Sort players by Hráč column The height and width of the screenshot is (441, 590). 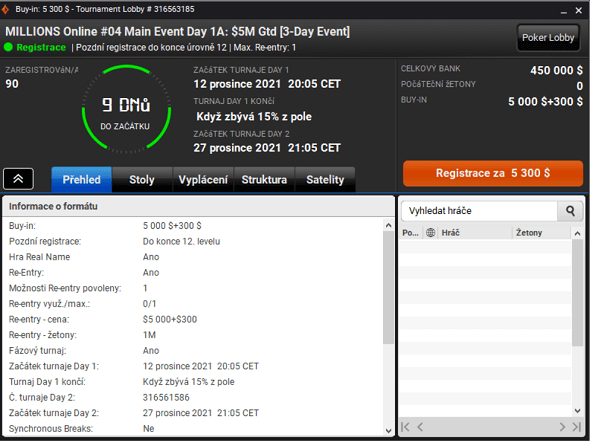(x=474, y=233)
